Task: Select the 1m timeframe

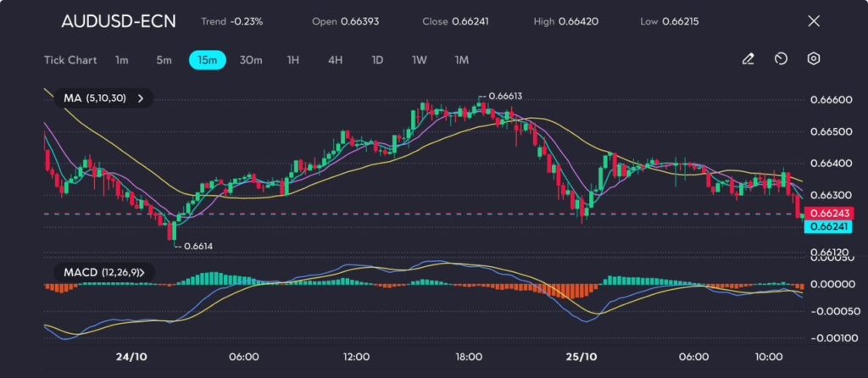Action: pos(122,60)
